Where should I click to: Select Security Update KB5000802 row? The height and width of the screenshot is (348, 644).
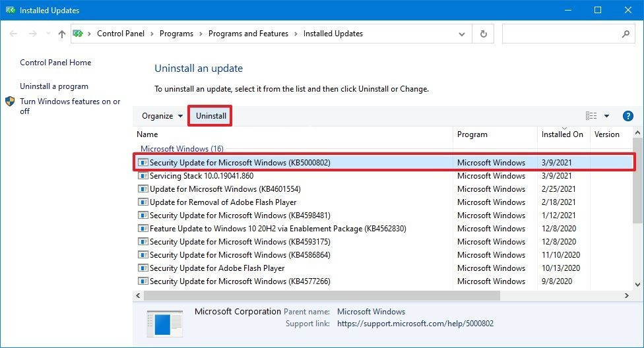pyautogui.click(x=383, y=163)
